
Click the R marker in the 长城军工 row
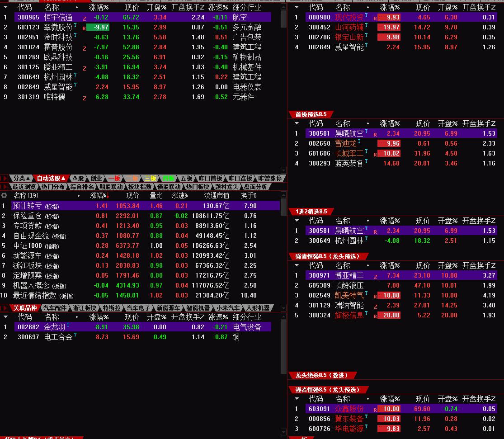point(375,155)
